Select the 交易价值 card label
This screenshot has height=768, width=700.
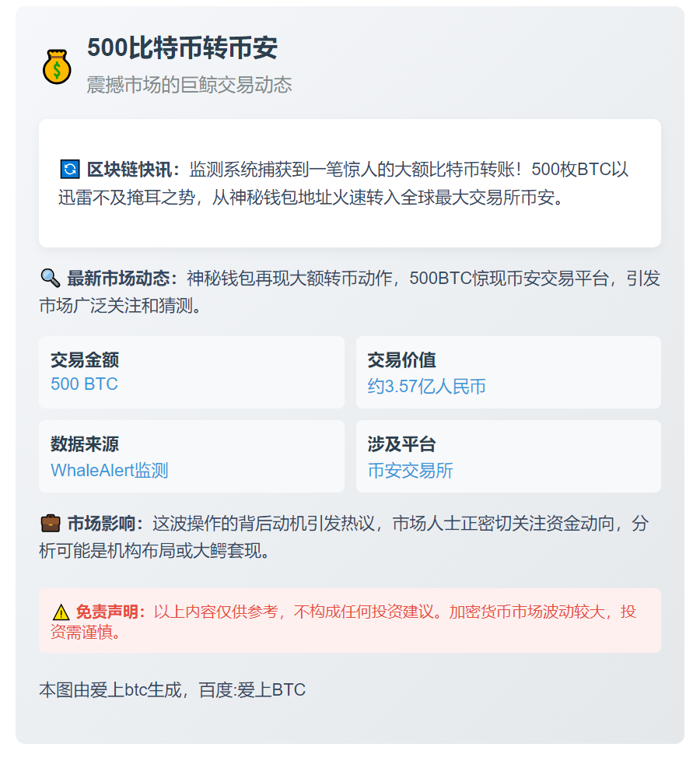point(401,359)
